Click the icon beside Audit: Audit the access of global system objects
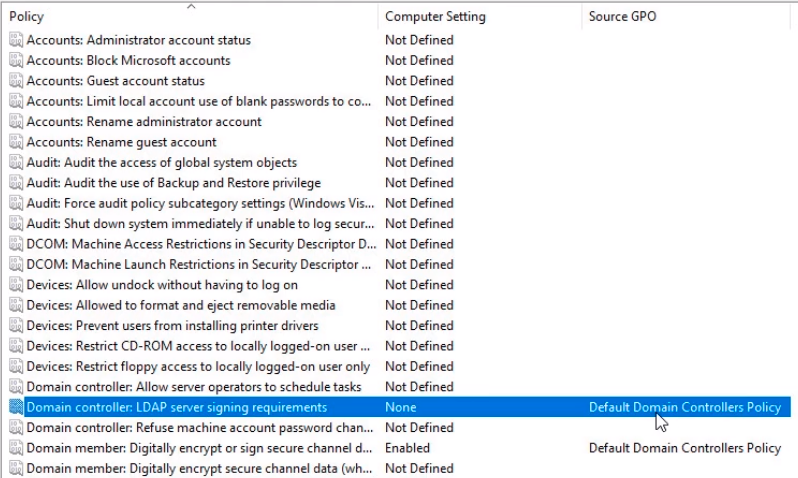 tap(16, 162)
